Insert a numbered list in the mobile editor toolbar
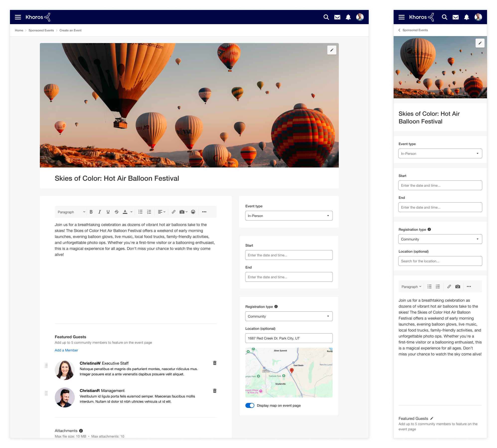 tap(438, 286)
